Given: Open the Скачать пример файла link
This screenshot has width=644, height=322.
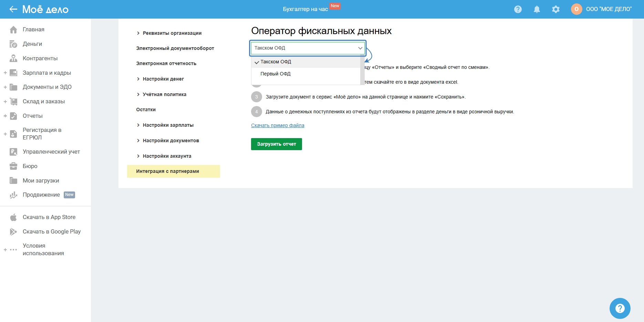Looking at the screenshot, I should (x=278, y=125).
